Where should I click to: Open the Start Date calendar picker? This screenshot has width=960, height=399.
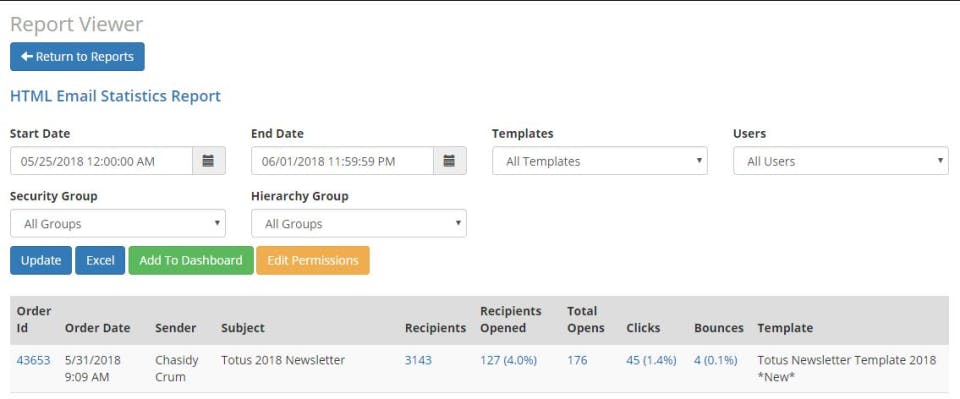click(x=209, y=161)
